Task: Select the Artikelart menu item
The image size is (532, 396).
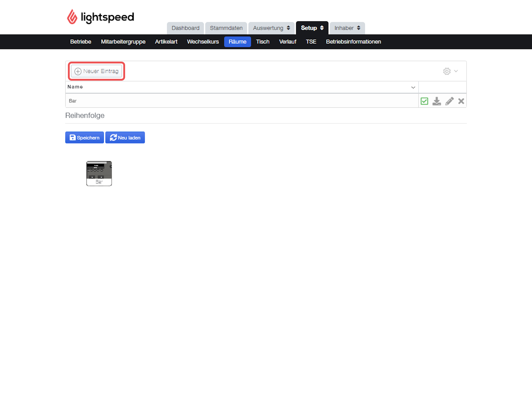Action: click(166, 42)
